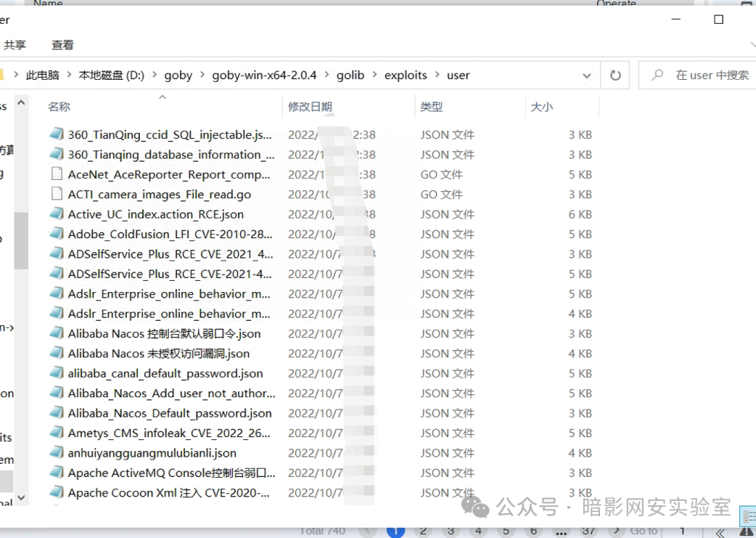Select the Apache Cocoon Xml file icon
The width and height of the screenshot is (756, 538).
point(57,492)
